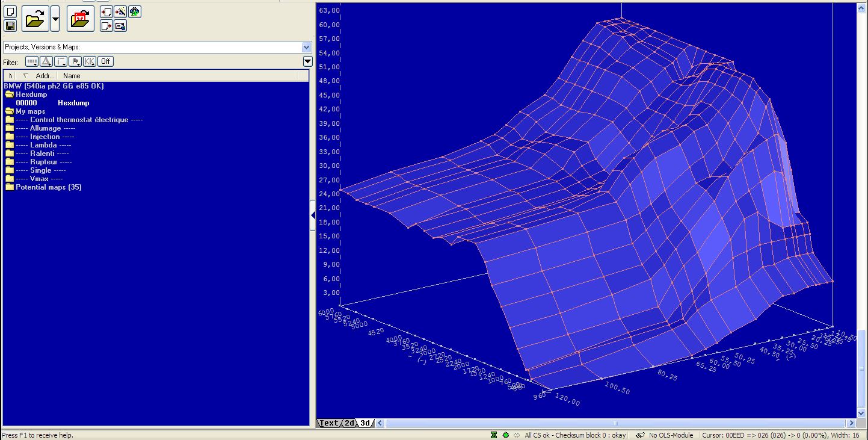Click the green checksum sigma status icon
Screen dimensions: 868x440
(x=494, y=435)
